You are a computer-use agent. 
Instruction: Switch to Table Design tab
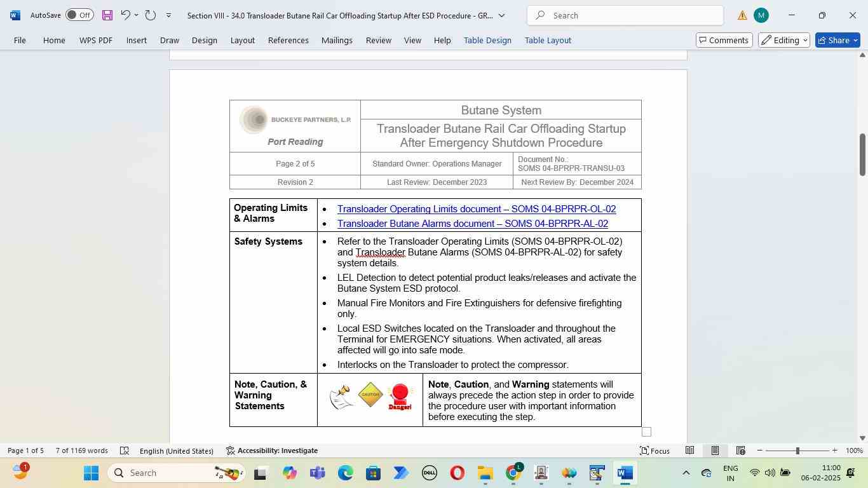pyautogui.click(x=487, y=40)
